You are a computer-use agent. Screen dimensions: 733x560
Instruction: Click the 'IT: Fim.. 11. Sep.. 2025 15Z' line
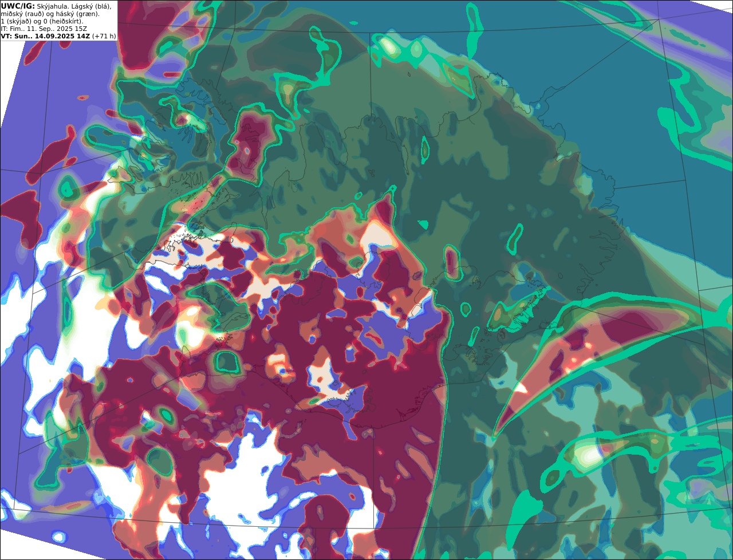click(44, 29)
